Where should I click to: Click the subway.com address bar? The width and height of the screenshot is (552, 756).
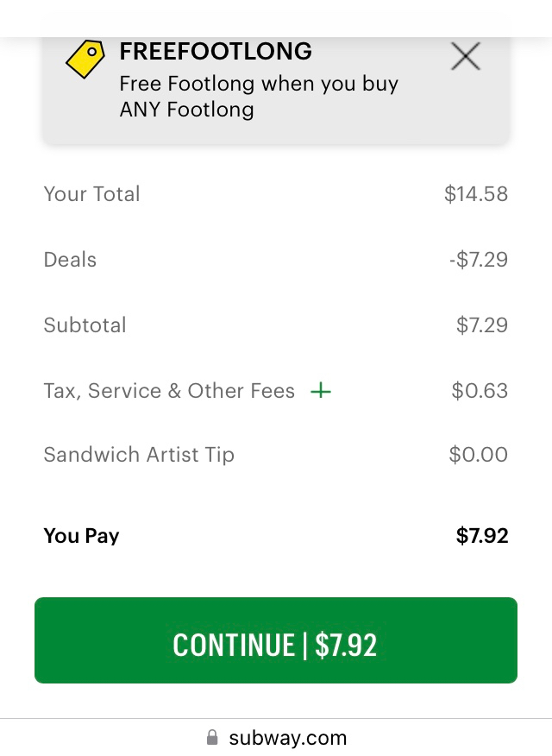point(287,738)
